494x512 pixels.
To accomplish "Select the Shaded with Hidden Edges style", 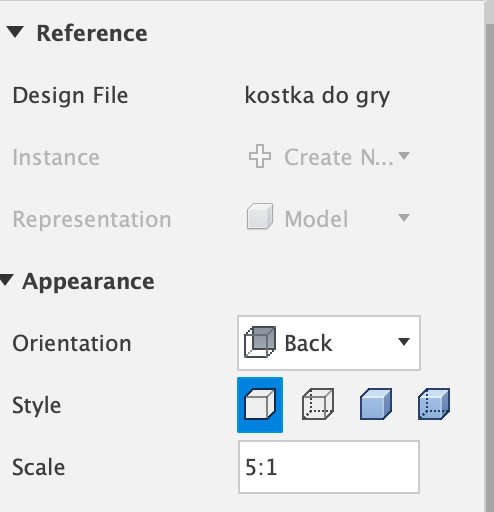I will click(x=434, y=404).
